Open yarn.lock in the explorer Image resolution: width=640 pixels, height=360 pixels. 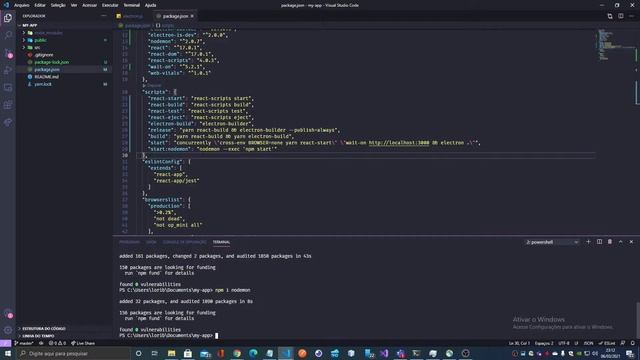click(x=43, y=84)
